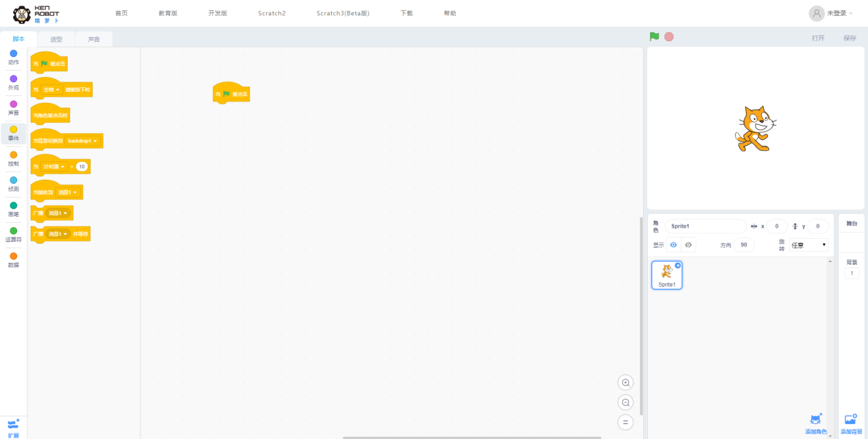
Task: Select the 画笔 (Pen) block category
Action: pos(14,209)
